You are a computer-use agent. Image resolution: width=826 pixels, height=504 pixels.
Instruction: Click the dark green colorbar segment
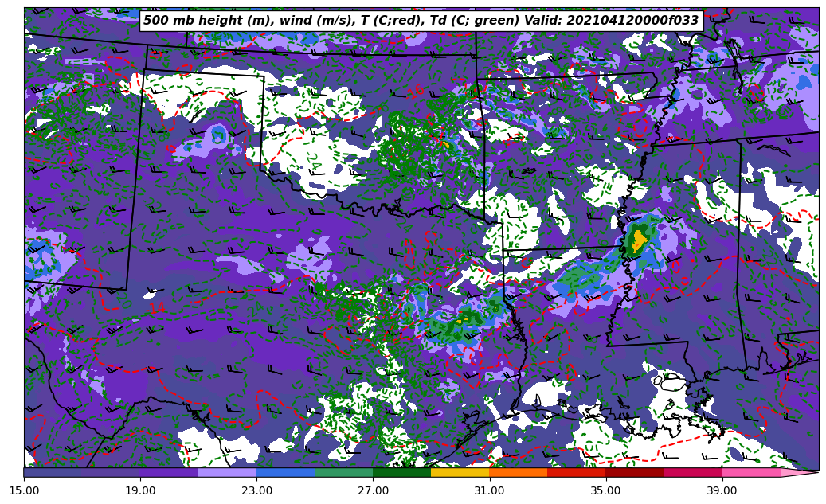pyautogui.click(x=401, y=472)
